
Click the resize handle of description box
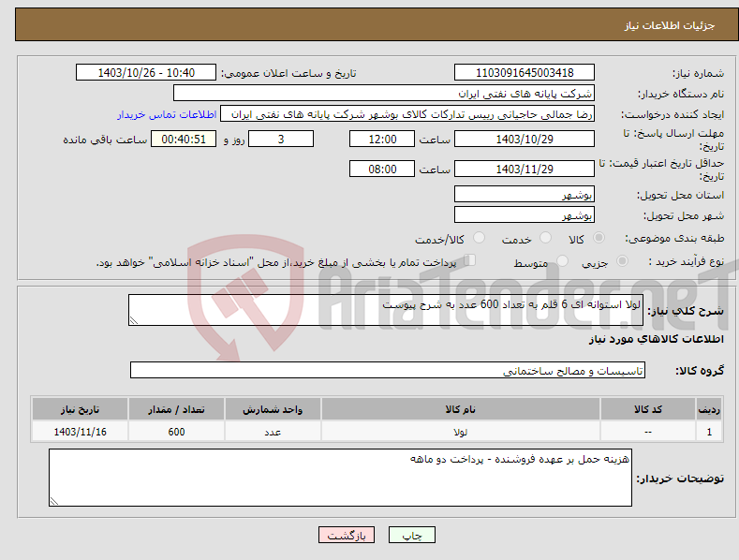(134, 320)
